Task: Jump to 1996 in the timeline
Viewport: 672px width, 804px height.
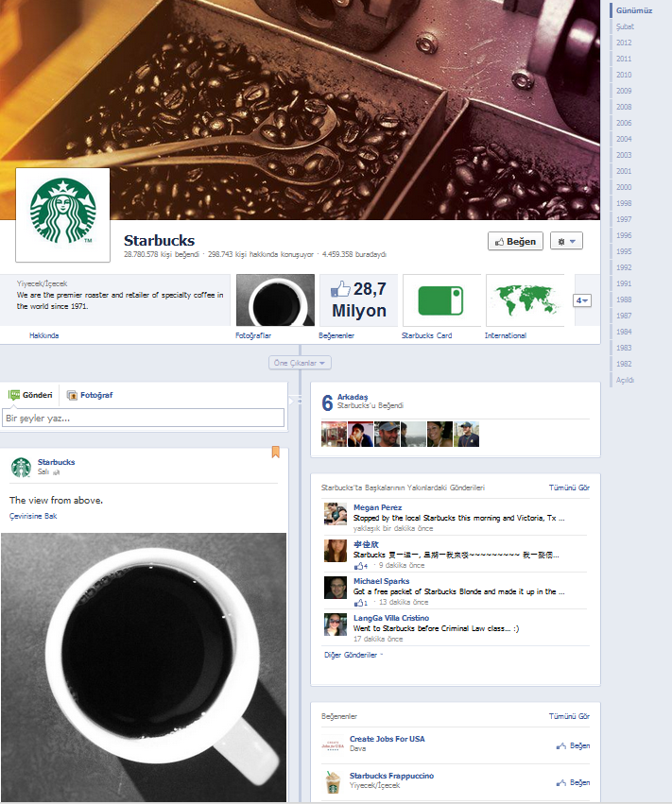Action: tap(624, 235)
